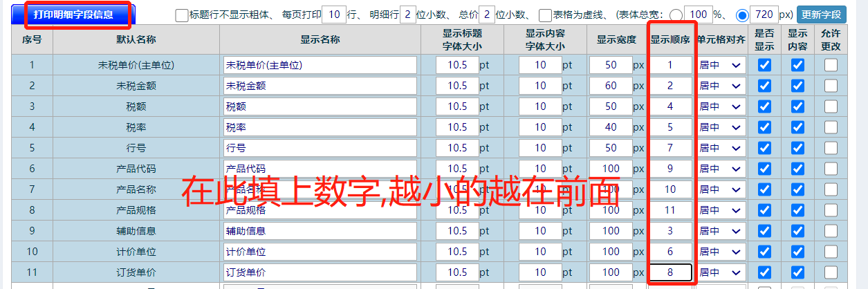Uncheck 显示内容 for 税额 row

point(797,107)
